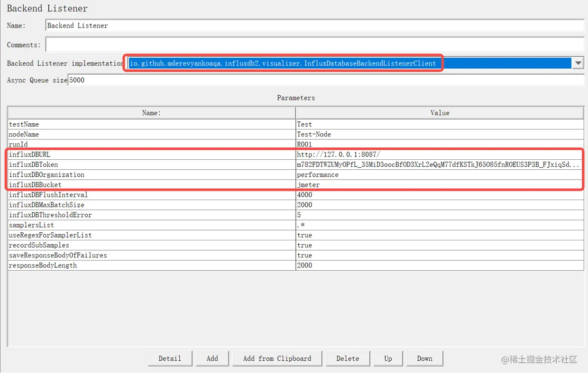Screen dimensions: 588x375
Task: Select the responseBodyLength name cell
Action: (152, 265)
